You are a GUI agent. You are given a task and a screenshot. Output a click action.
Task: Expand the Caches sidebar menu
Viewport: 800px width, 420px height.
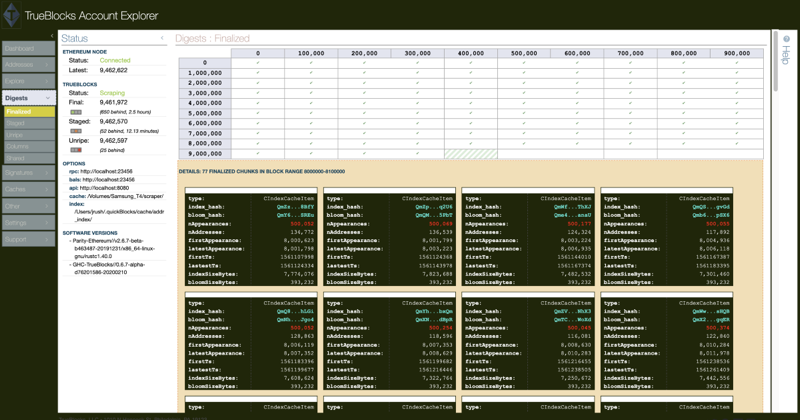click(x=29, y=189)
